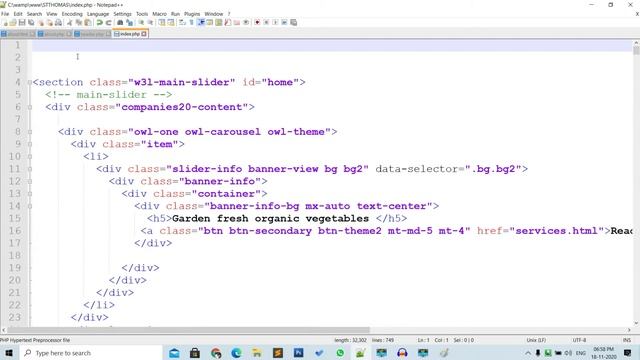This screenshot has width=640, height=360.
Task: Click the Open file toolbar icon
Action: pyautogui.click(x=13, y=22)
